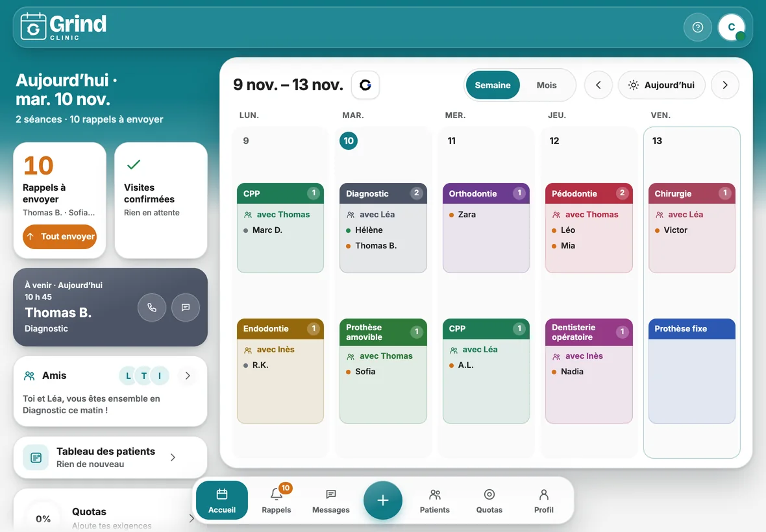Open the help question mark icon
Image resolution: width=766 pixels, height=532 pixels.
tap(698, 27)
